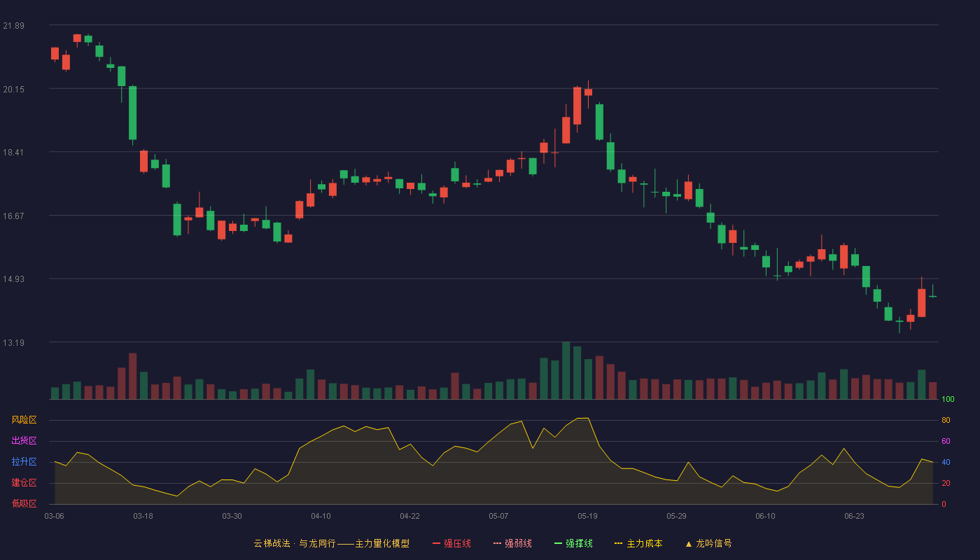Click the 05-07 date axis label
This screenshot has width=980, height=560.
[498, 516]
